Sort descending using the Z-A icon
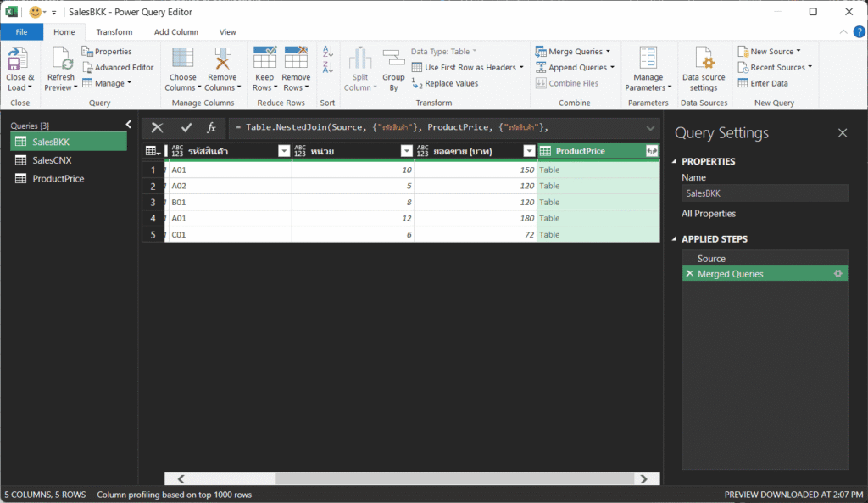868x503 pixels. click(x=328, y=68)
